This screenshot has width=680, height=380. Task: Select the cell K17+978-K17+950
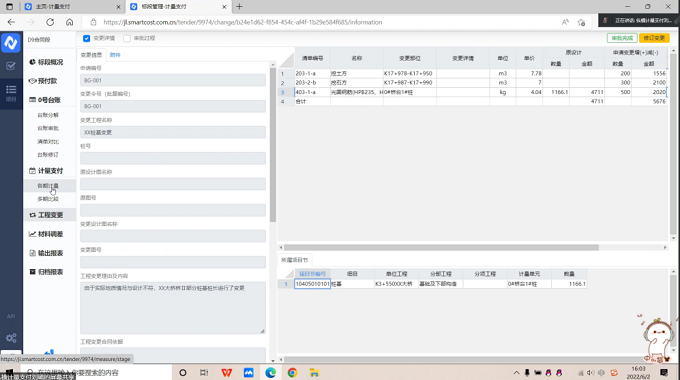410,73
